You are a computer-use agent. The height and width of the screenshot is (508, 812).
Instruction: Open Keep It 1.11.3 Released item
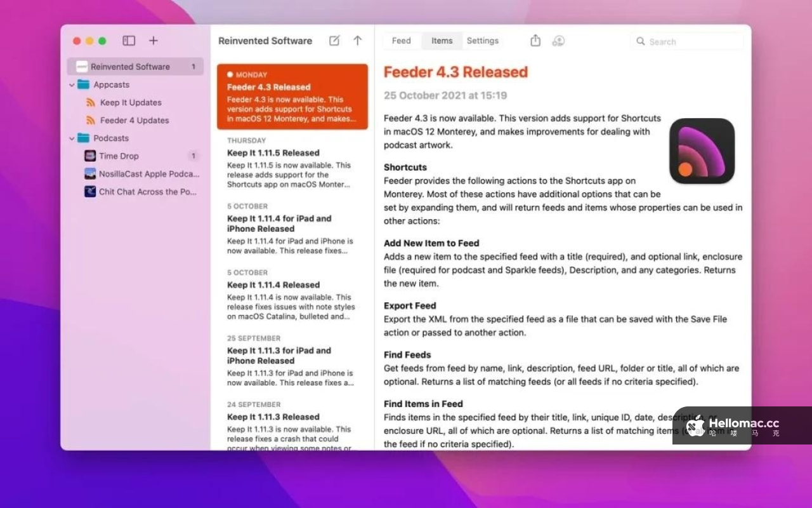(x=292, y=424)
